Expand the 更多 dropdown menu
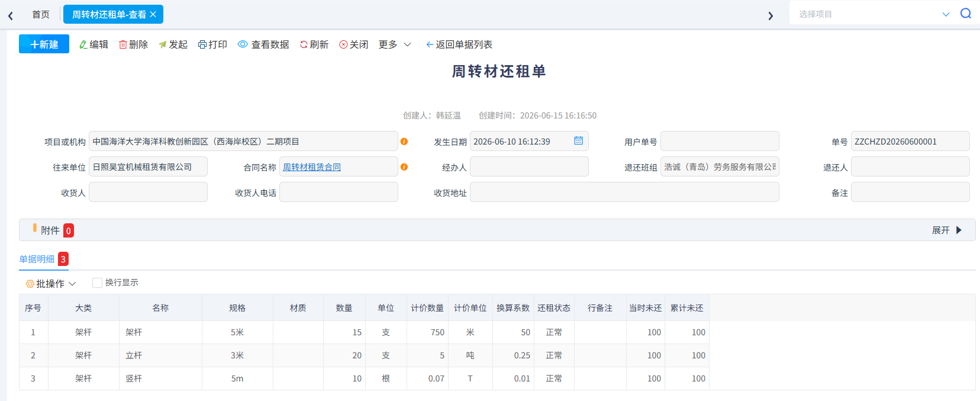The image size is (980, 401). (395, 44)
